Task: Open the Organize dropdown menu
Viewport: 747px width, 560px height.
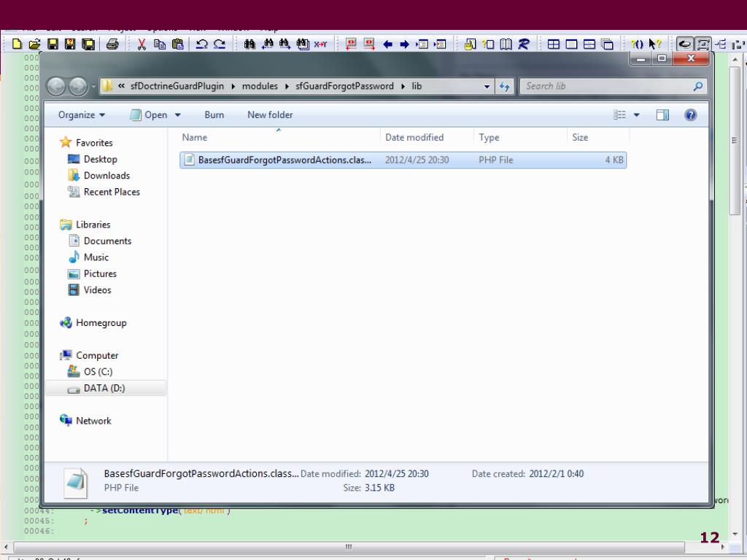Action: point(82,115)
